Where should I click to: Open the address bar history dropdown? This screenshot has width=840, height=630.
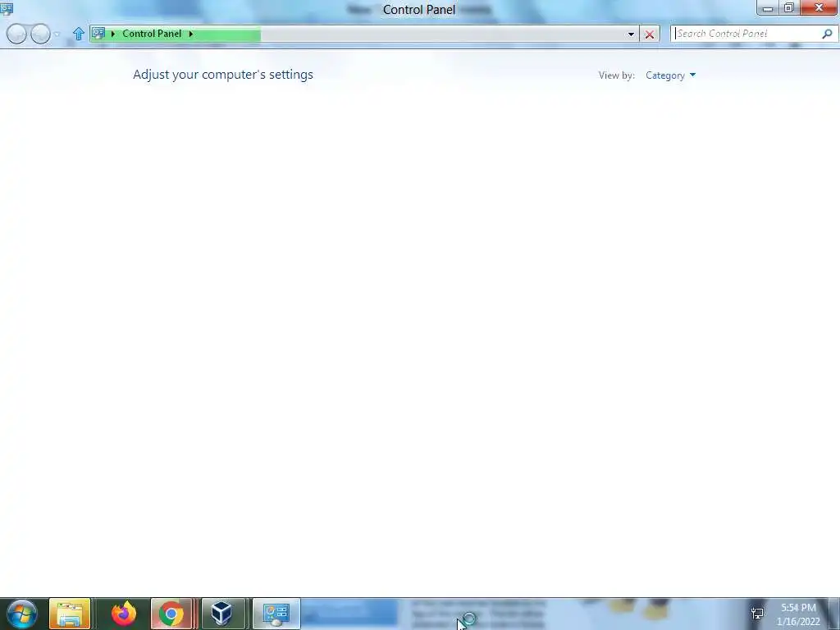[631, 34]
